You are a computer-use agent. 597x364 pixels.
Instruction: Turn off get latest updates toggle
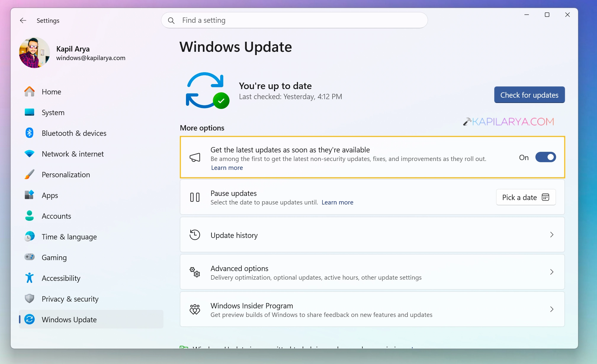pyautogui.click(x=545, y=157)
